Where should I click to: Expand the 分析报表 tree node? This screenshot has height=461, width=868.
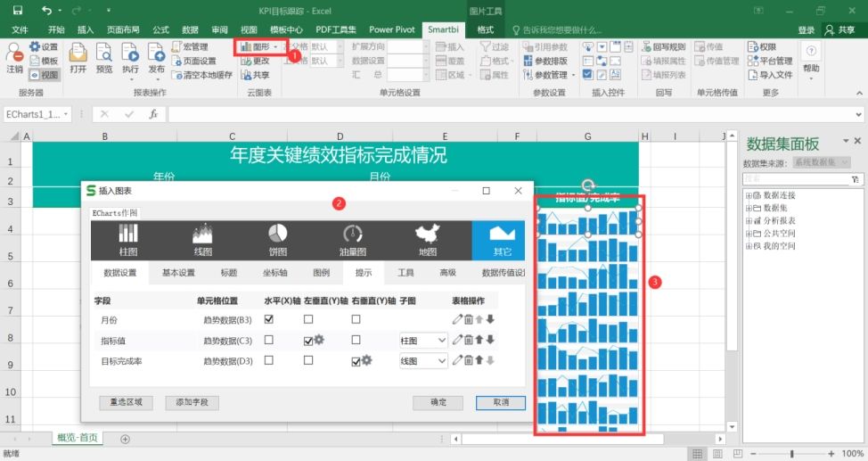749,220
